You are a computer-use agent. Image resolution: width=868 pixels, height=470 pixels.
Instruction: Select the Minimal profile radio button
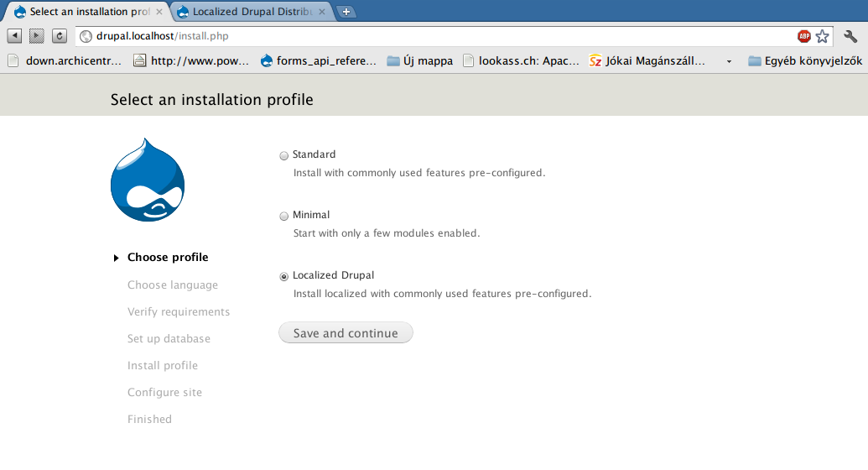tap(284, 217)
